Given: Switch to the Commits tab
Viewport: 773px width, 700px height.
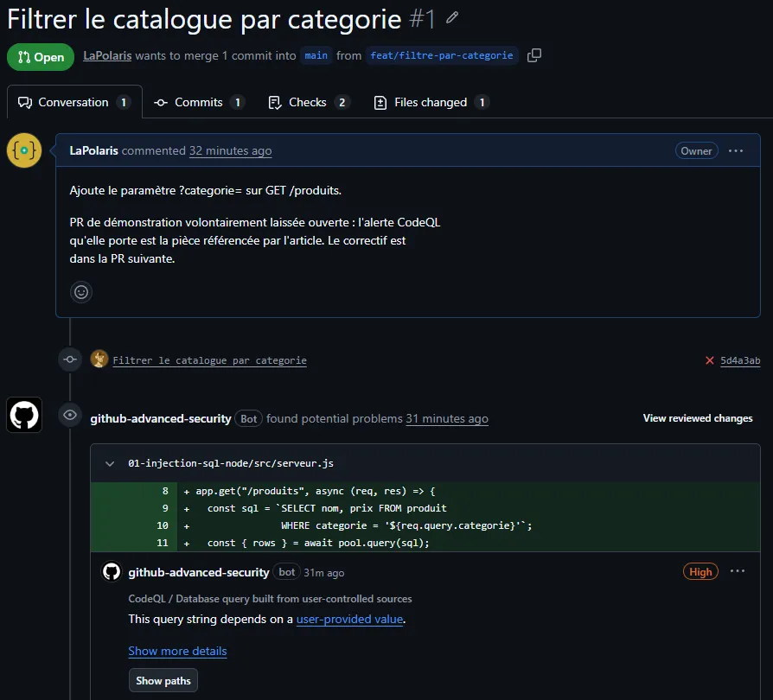Looking at the screenshot, I should [x=199, y=102].
